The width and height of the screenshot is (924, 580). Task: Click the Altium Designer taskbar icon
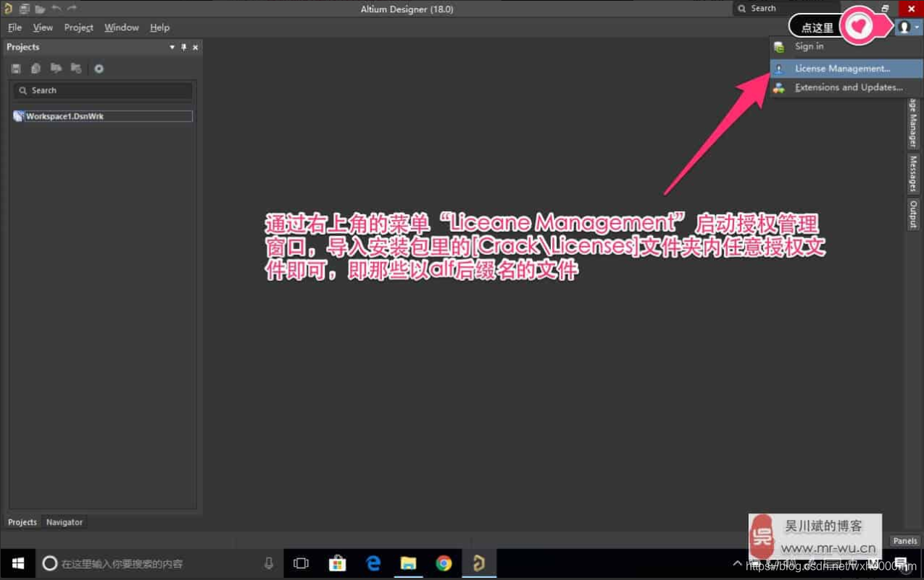(x=478, y=563)
